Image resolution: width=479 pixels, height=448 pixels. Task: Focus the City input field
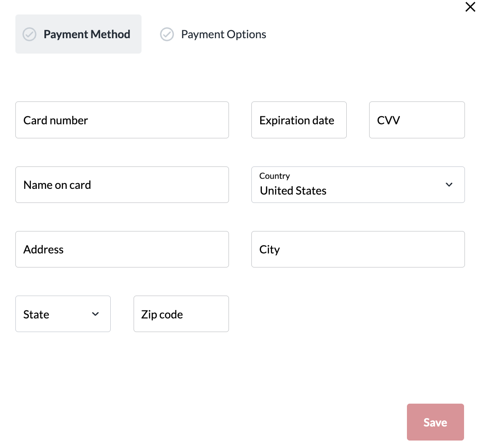click(358, 249)
